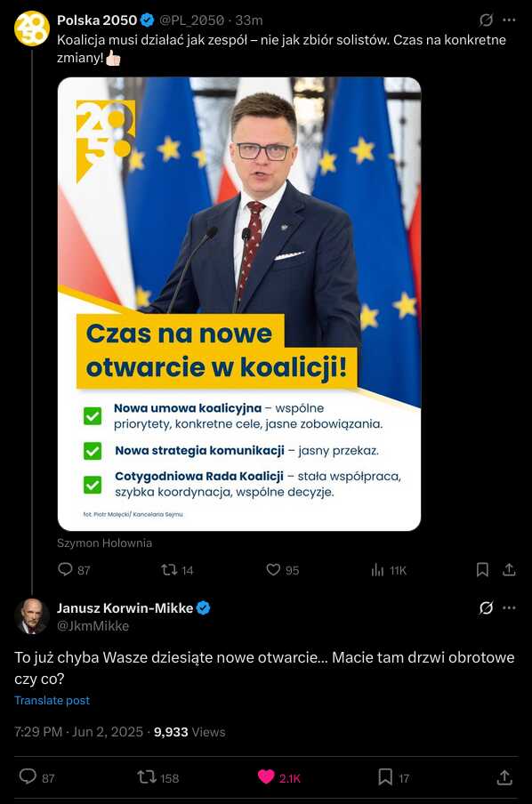Open Janusz Korwin-Mikke's avatar

(x=32, y=617)
